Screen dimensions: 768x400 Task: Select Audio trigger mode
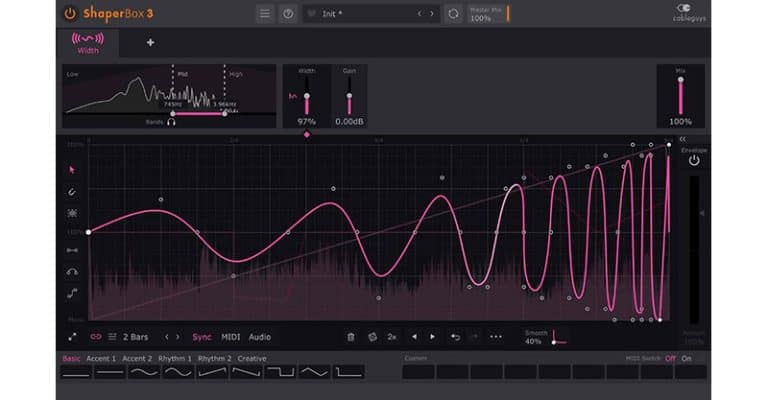tap(260, 337)
